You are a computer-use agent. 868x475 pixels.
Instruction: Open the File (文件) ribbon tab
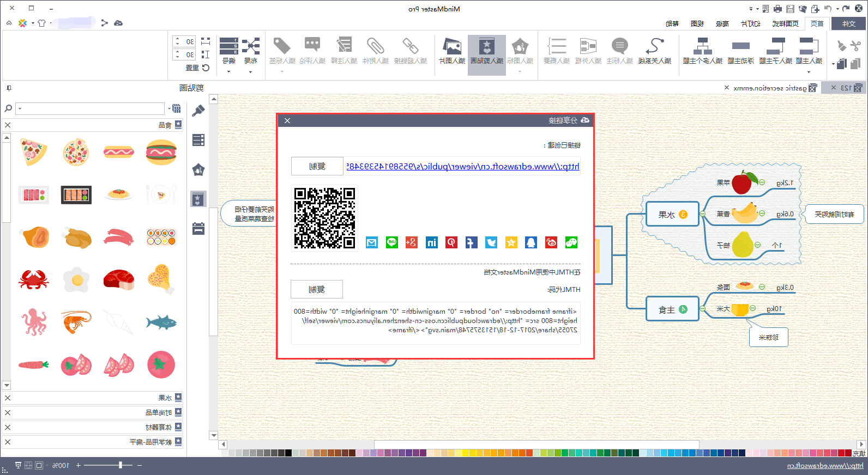tap(848, 23)
